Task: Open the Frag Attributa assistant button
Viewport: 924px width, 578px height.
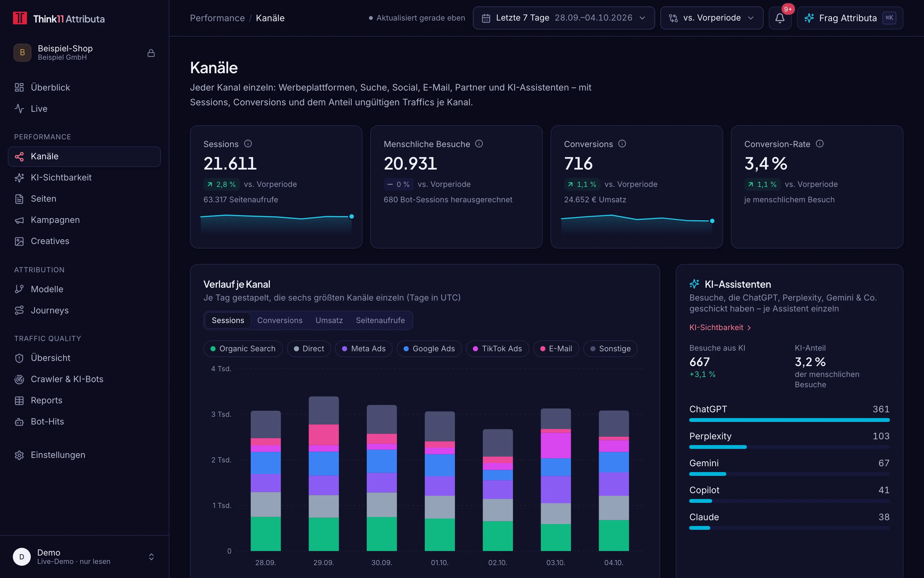Action: click(850, 18)
